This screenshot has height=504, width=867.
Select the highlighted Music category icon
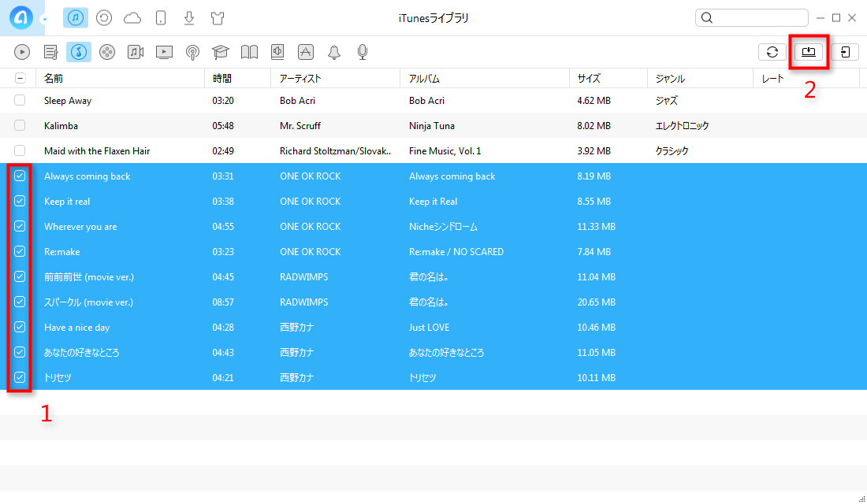(x=79, y=52)
